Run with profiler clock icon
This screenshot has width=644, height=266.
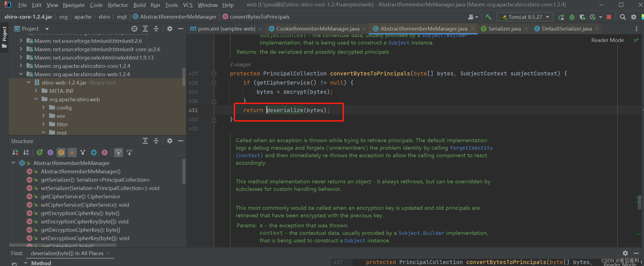593,17
